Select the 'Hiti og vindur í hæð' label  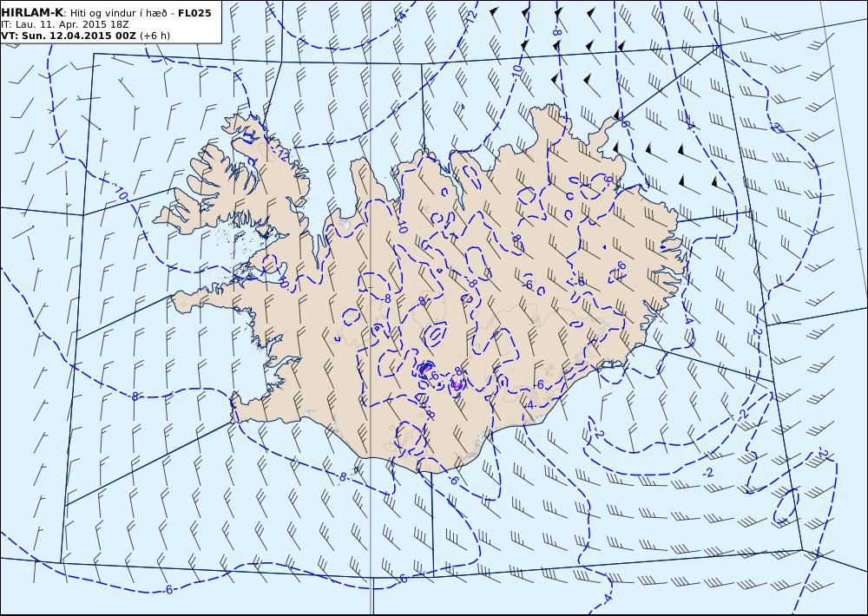[119, 13]
